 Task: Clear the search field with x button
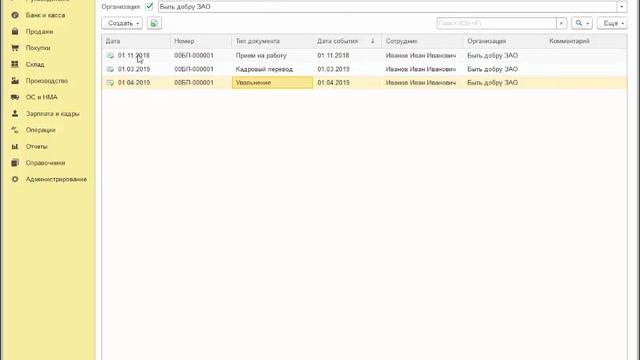tap(561, 23)
